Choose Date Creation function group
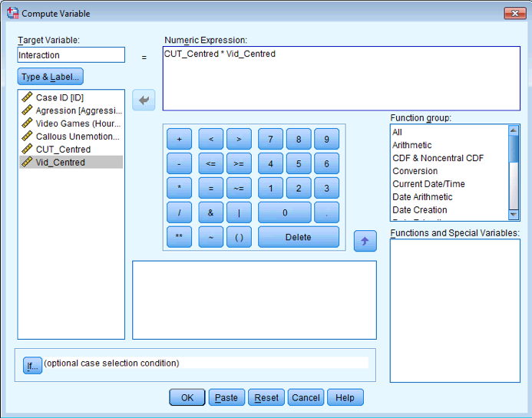The height and width of the screenshot is (418, 532). [x=419, y=210]
